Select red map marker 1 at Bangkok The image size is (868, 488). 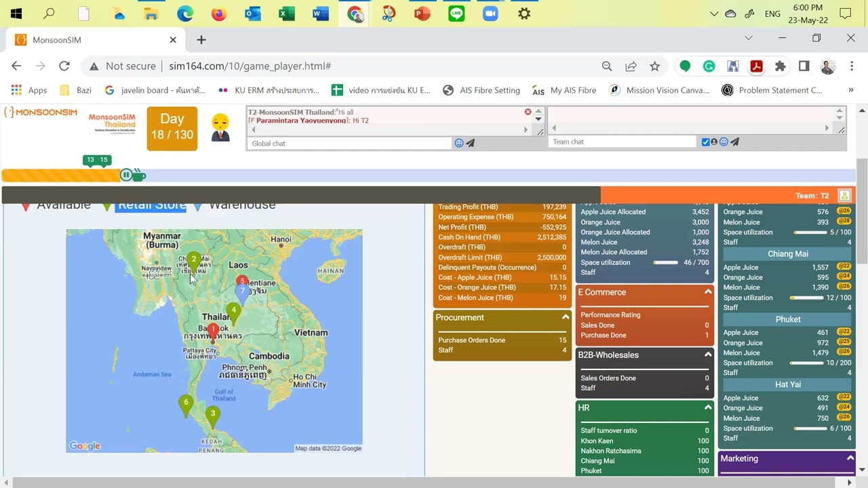pyautogui.click(x=213, y=332)
